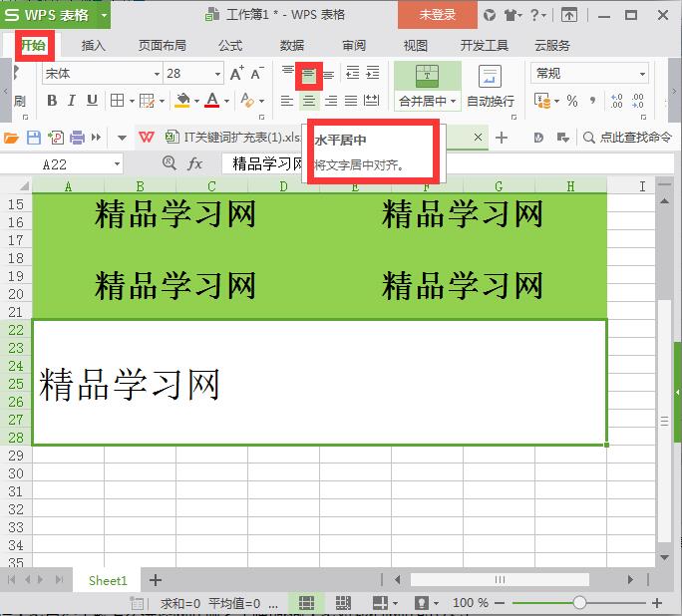This screenshot has width=682, height=616.
Task: Apply the yellow fill color bucket
Action: click(x=182, y=101)
